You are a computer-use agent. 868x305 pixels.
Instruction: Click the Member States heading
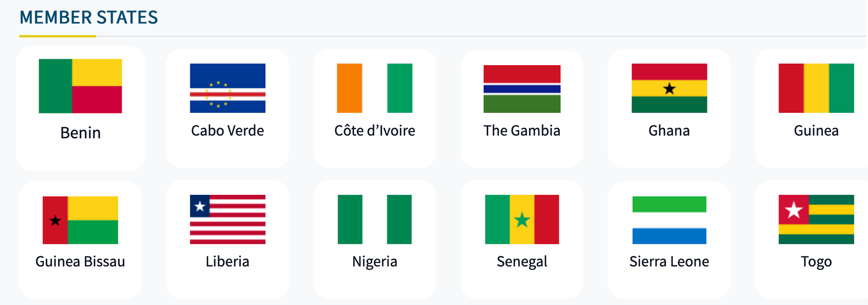[x=88, y=17]
